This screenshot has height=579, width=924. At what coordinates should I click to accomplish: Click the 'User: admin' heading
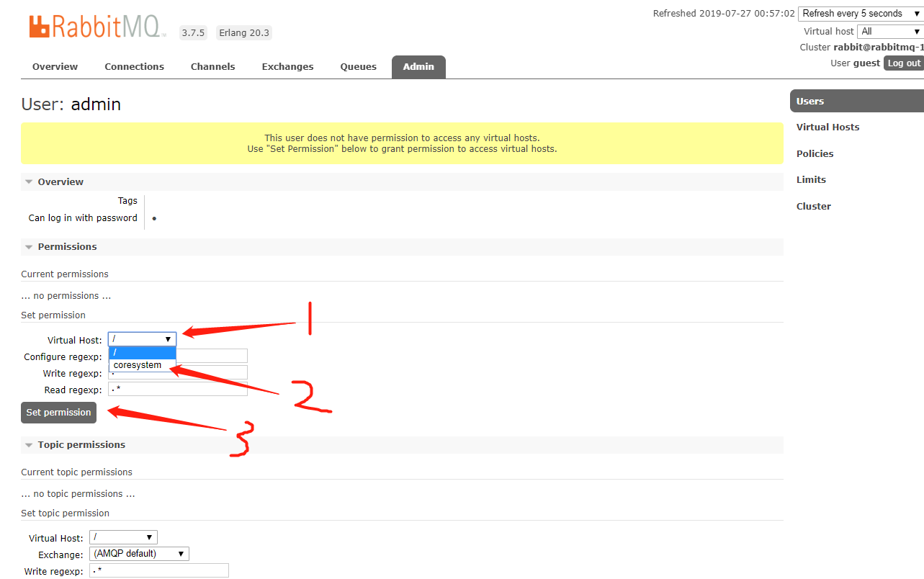[x=71, y=104]
